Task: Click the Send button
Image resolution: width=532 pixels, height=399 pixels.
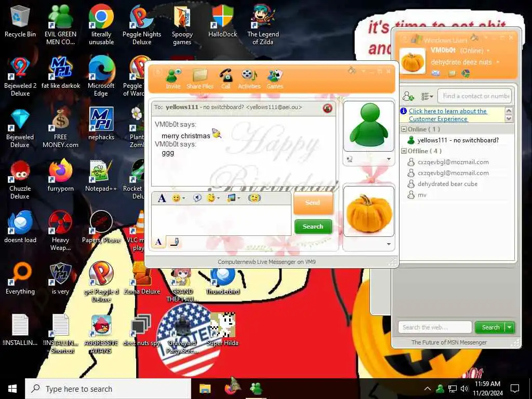Action: (x=313, y=203)
